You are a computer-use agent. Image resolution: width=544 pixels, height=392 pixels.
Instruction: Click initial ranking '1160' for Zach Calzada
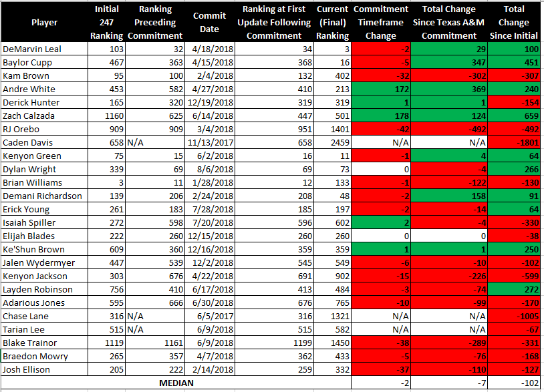pos(106,116)
